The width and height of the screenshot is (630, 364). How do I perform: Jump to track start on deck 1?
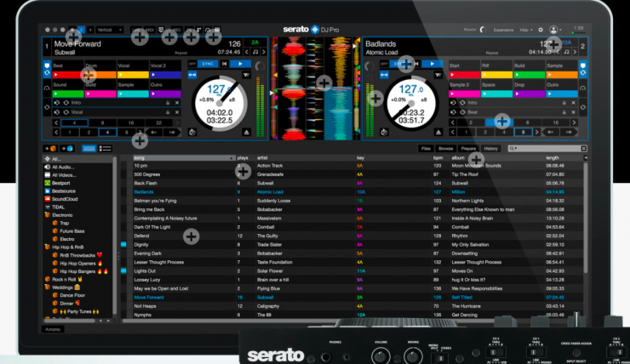point(224,64)
